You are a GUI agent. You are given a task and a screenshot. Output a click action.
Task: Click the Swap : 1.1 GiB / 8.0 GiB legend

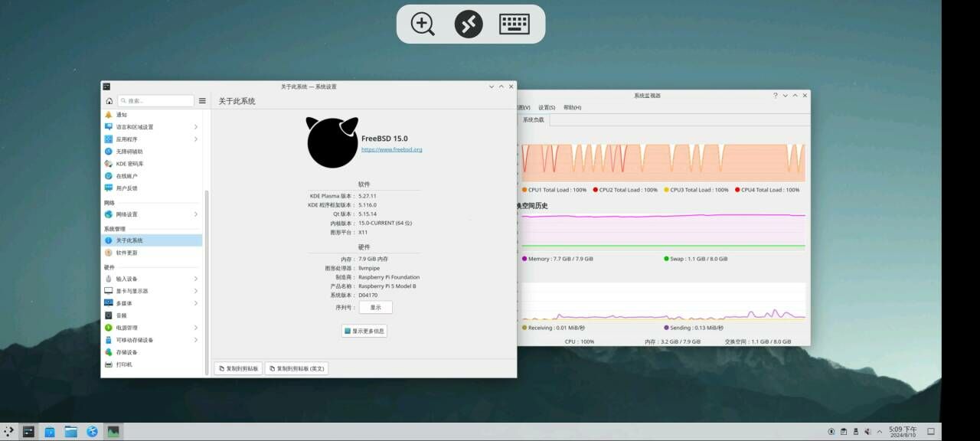pos(696,259)
